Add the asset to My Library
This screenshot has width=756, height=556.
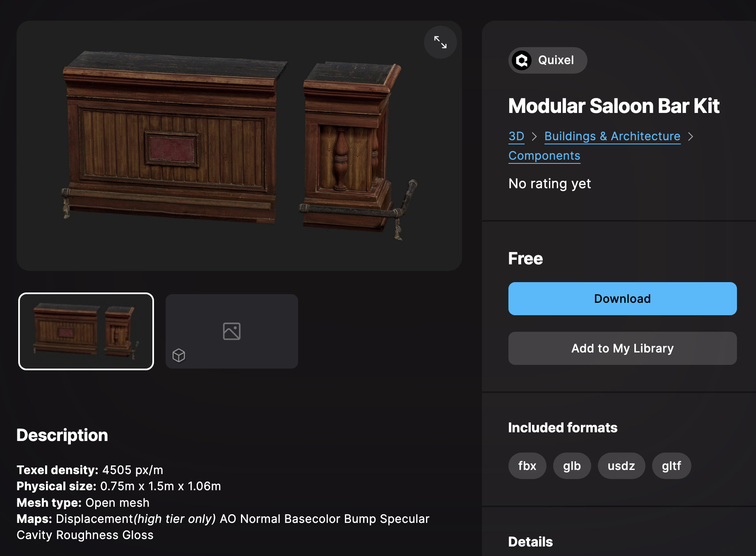[622, 348]
